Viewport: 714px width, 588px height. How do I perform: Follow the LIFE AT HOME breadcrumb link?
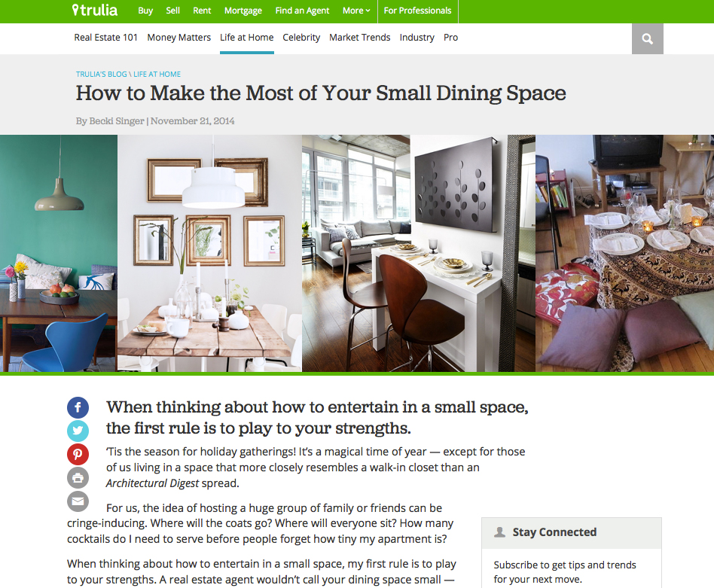coord(157,75)
